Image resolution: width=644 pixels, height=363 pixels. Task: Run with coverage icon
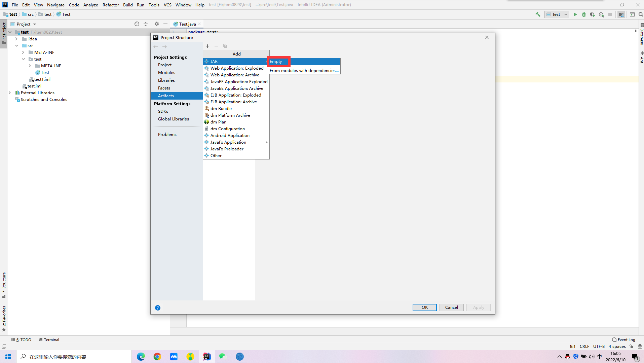coord(593,14)
